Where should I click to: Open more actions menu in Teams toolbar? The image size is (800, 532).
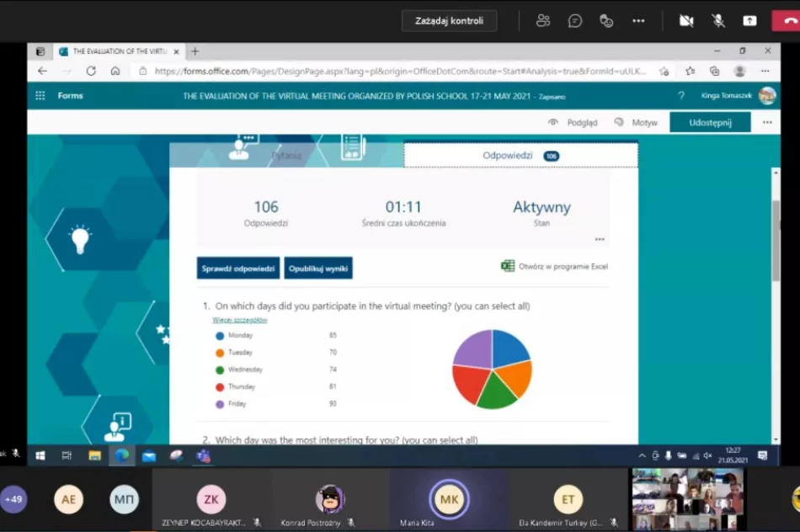pyautogui.click(x=638, y=21)
